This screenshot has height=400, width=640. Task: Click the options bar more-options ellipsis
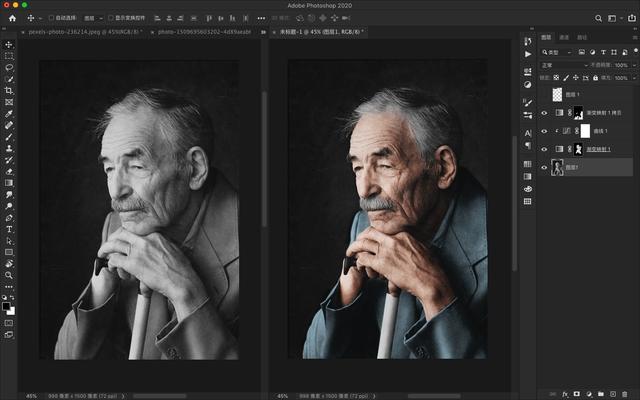coord(261,18)
